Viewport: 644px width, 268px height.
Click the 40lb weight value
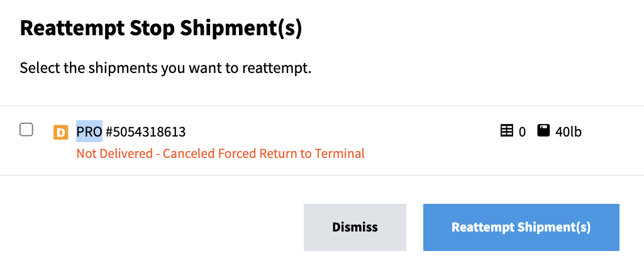click(569, 132)
